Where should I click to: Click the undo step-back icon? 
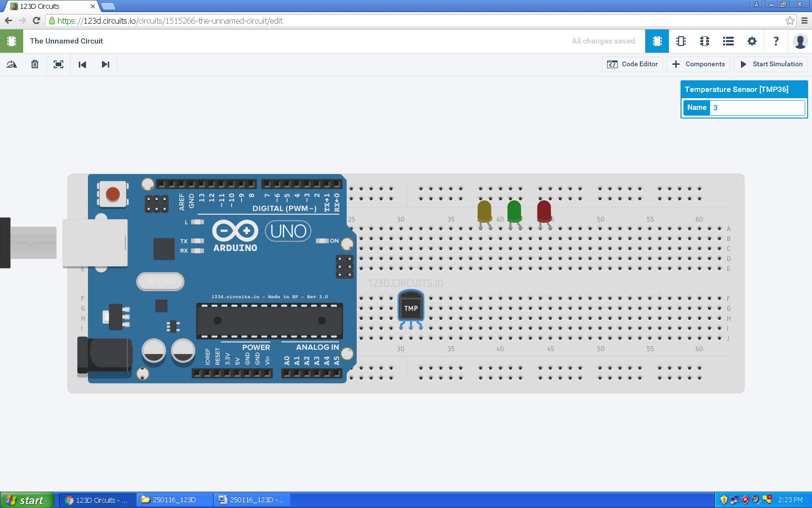pos(82,64)
